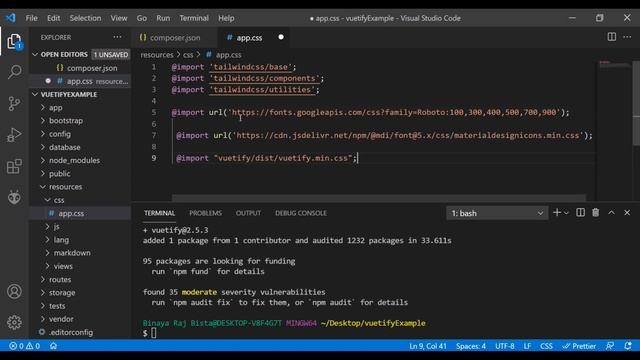Click errors and warnings count in status bar
Image resolution: width=640 pixels, height=360 pixels.
pyautogui.click(x=24, y=346)
